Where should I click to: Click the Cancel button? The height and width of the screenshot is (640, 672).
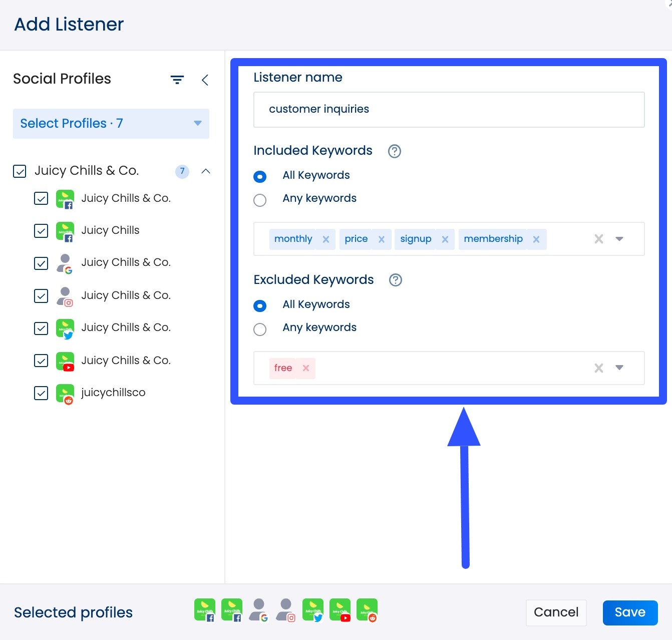click(556, 612)
